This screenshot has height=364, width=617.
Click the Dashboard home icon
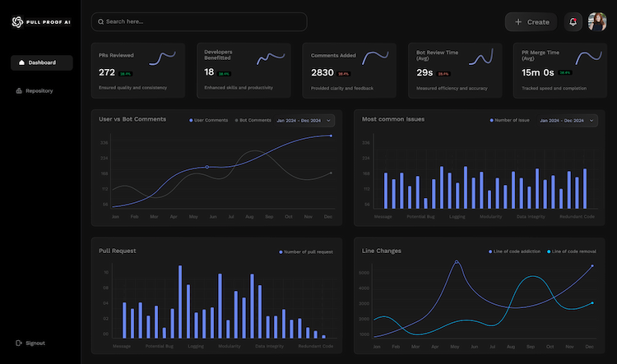(x=21, y=62)
